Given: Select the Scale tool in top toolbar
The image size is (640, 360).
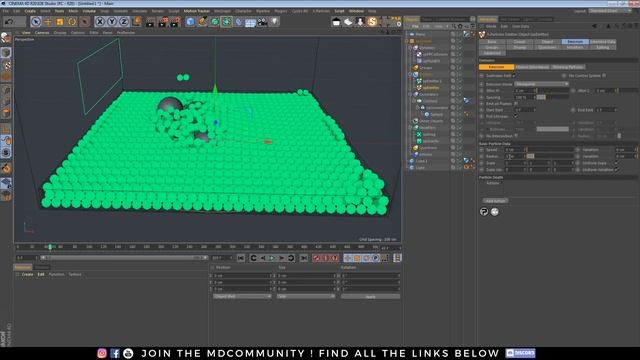Looking at the screenshot, I should pyautogui.click(x=60, y=22).
